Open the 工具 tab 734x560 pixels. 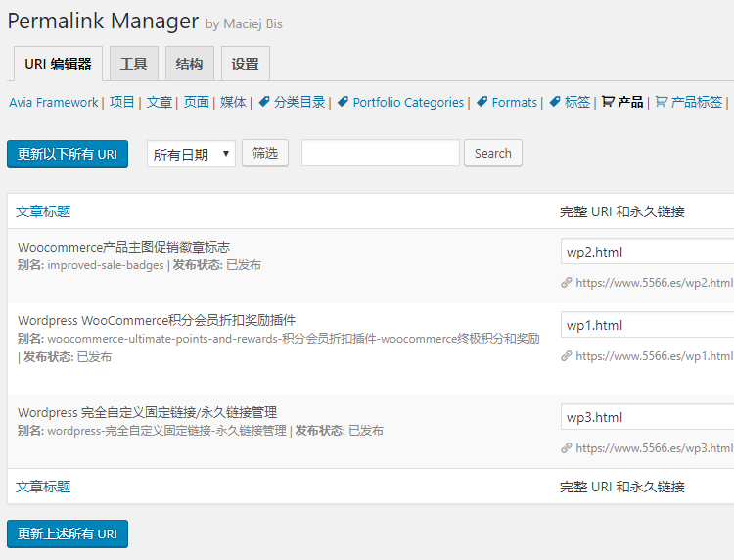pyautogui.click(x=134, y=64)
